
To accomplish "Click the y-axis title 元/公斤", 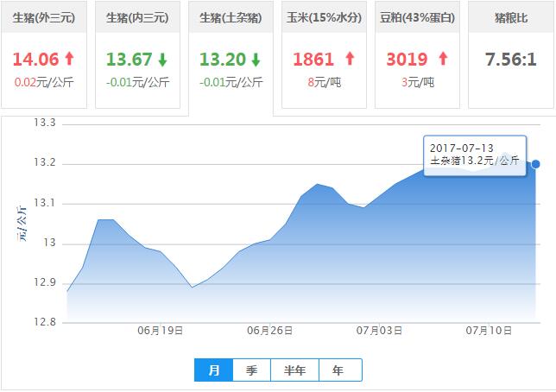I will (22, 223).
